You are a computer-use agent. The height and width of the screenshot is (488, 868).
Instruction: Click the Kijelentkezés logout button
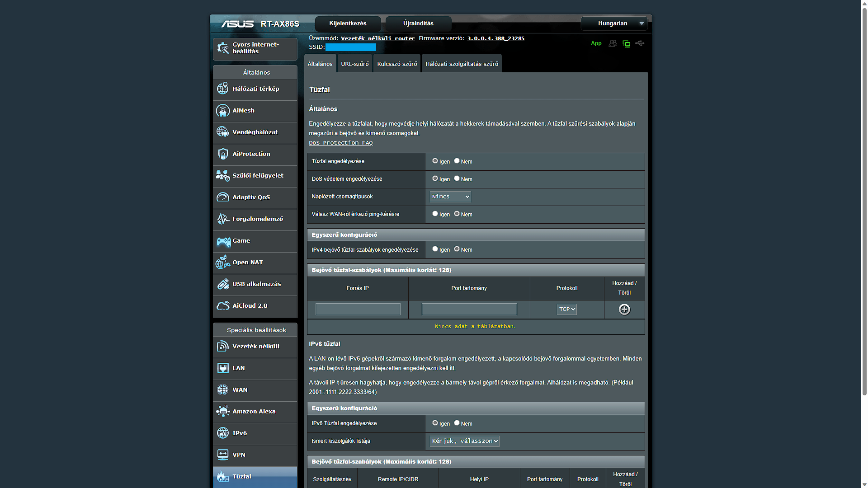(x=348, y=23)
